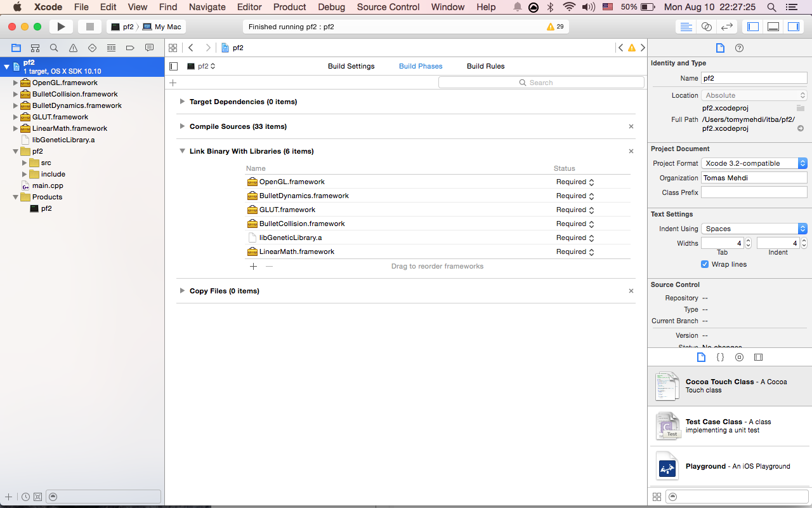812x508 pixels.
Task: Select main.cpp in navigator
Action: [x=48, y=185]
